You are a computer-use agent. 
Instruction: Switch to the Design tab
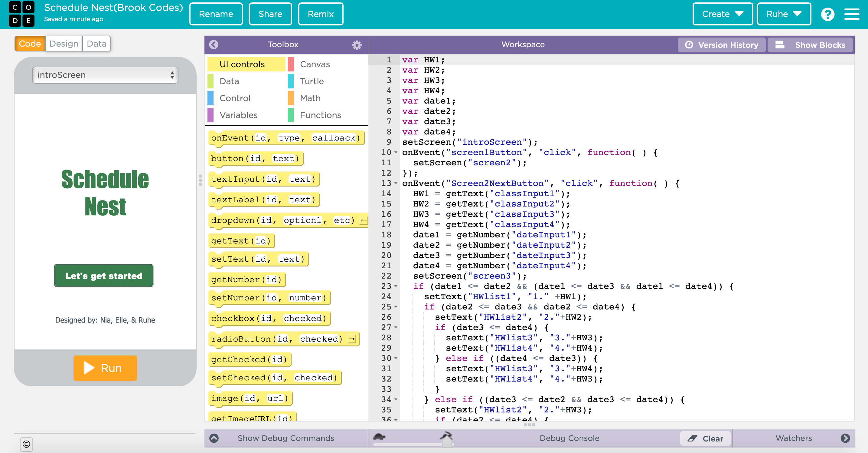point(64,44)
